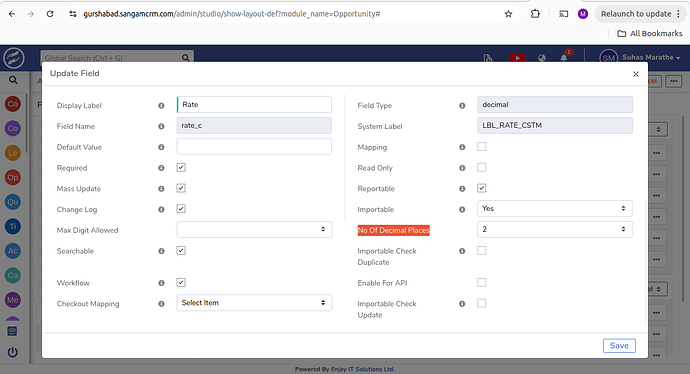Screen dimensions: 690x374
Task: Uncheck the Reportable checkbox
Action: point(482,188)
